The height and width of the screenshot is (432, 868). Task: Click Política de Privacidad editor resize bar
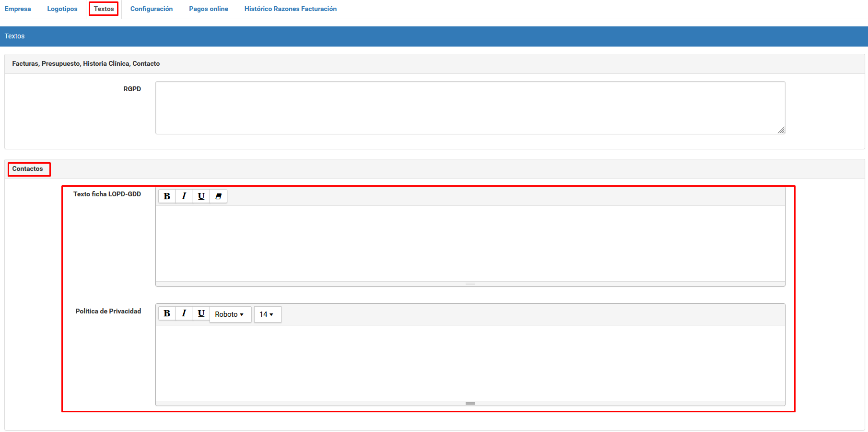point(470,403)
